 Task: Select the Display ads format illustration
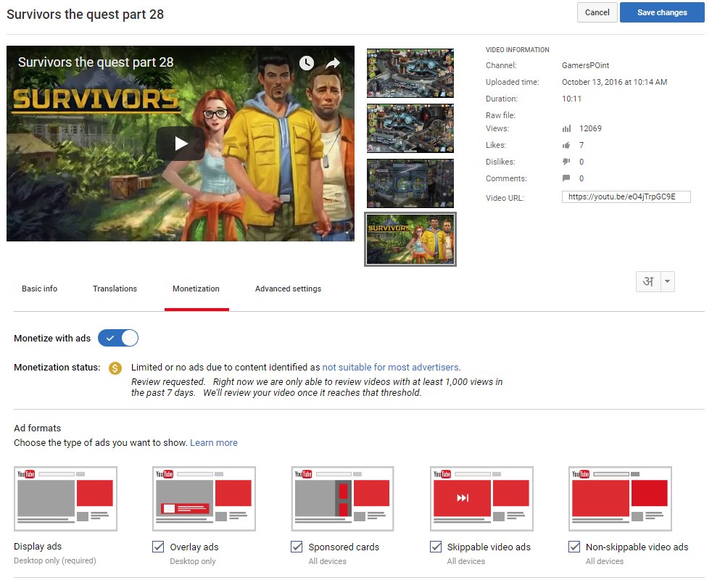(x=65, y=499)
